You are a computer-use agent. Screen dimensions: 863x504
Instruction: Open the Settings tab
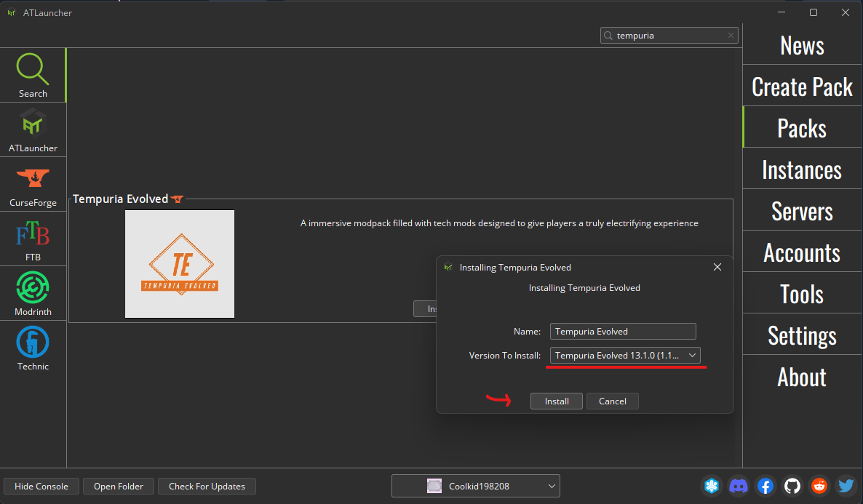pyautogui.click(x=802, y=335)
